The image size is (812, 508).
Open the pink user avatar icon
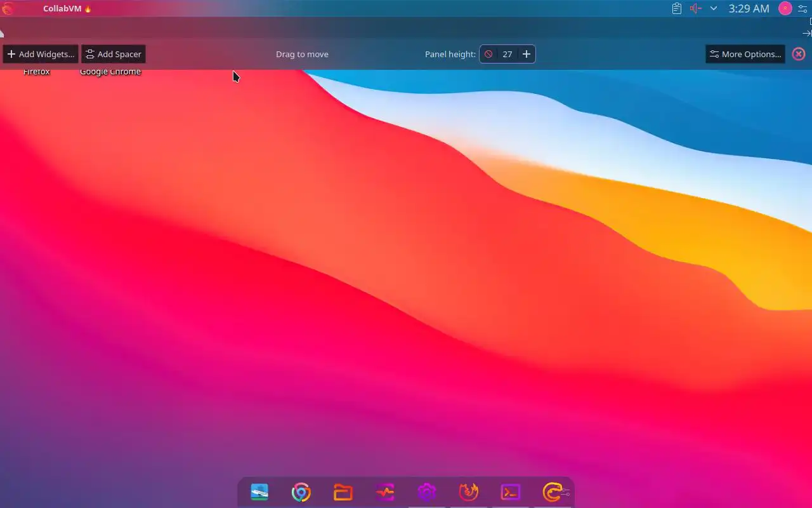tap(785, 8)
